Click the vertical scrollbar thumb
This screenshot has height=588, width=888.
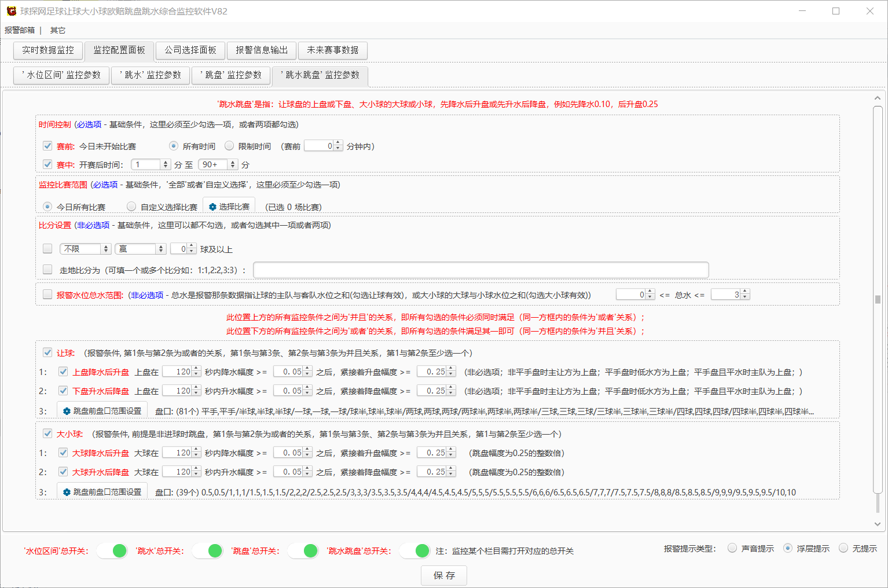[878, 299]
